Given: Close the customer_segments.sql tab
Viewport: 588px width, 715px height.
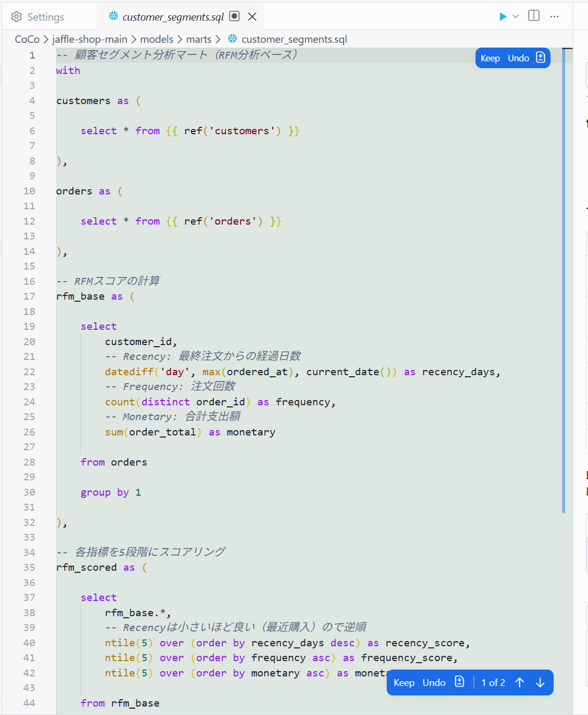Looking at the screenshot, I should tap(253, 16).
